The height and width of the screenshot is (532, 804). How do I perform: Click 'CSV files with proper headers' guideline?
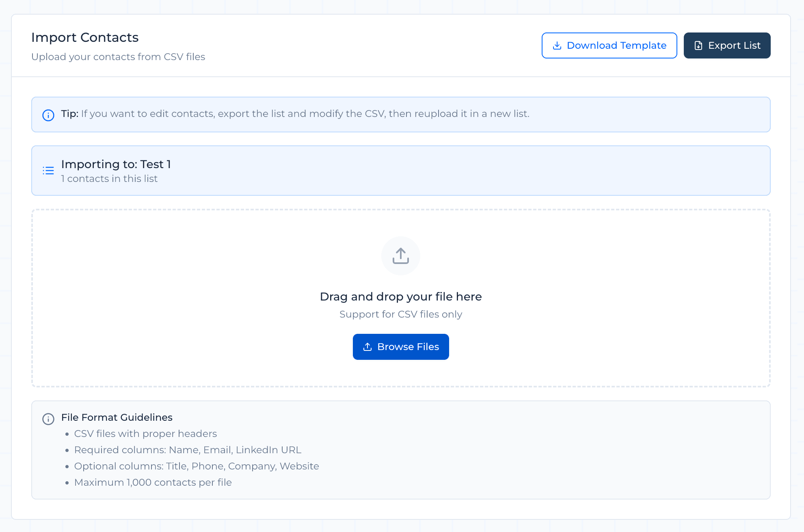145,434
